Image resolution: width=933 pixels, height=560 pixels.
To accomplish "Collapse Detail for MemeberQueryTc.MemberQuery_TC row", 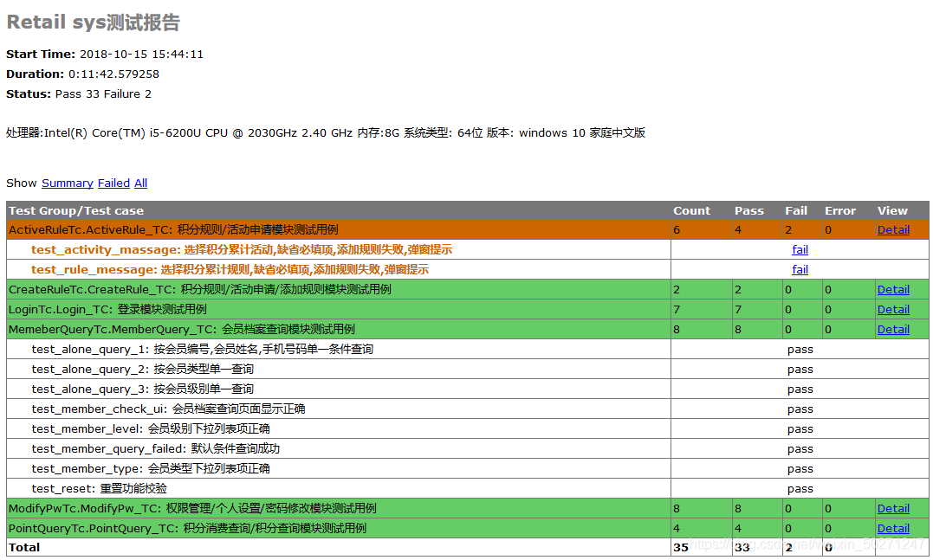I will coord(893,330).
